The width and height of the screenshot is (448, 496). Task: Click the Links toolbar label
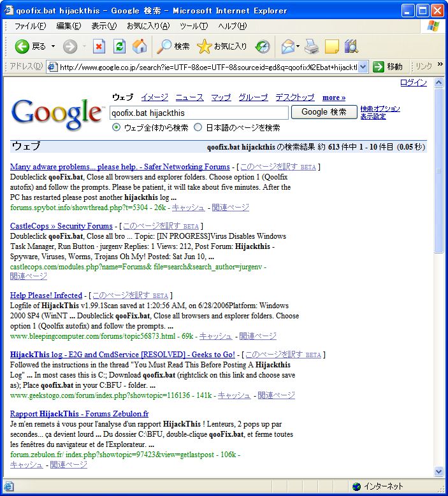424,66
